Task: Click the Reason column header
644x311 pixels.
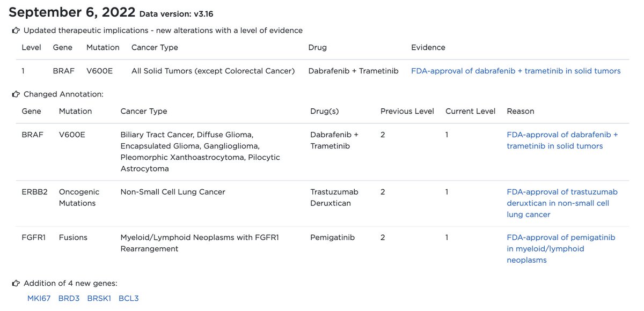Action: [521, 111]
